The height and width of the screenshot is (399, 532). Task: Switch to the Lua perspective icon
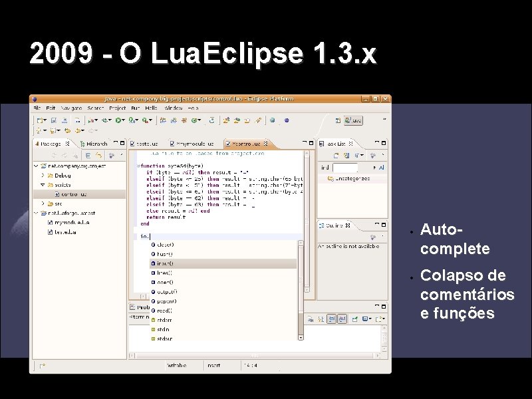[351, 120]
